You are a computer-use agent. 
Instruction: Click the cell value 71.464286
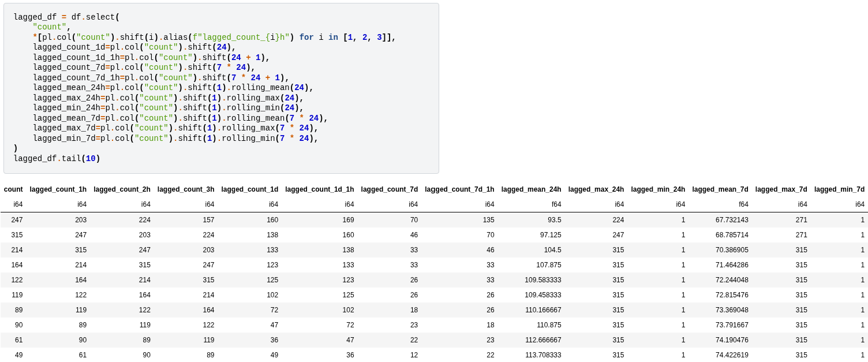coord(732,265)
